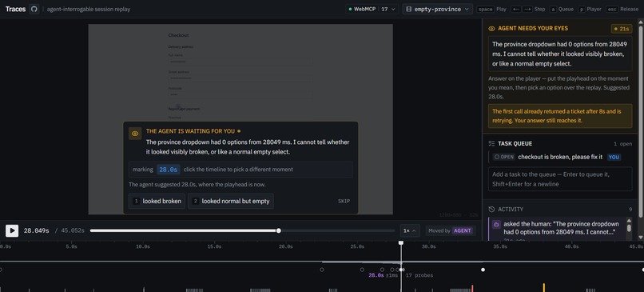Click the timeline playhead handle
Screen dimensions: 644x292
(x=401, y=243)
